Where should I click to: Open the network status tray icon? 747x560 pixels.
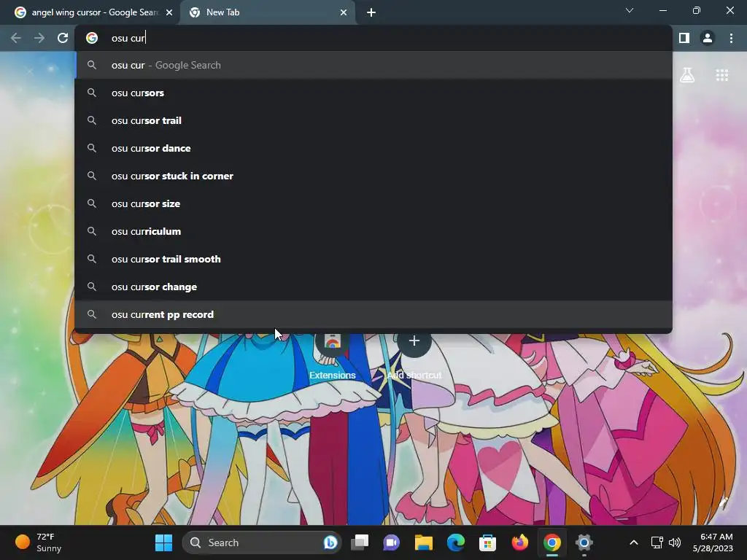[657, 542]
